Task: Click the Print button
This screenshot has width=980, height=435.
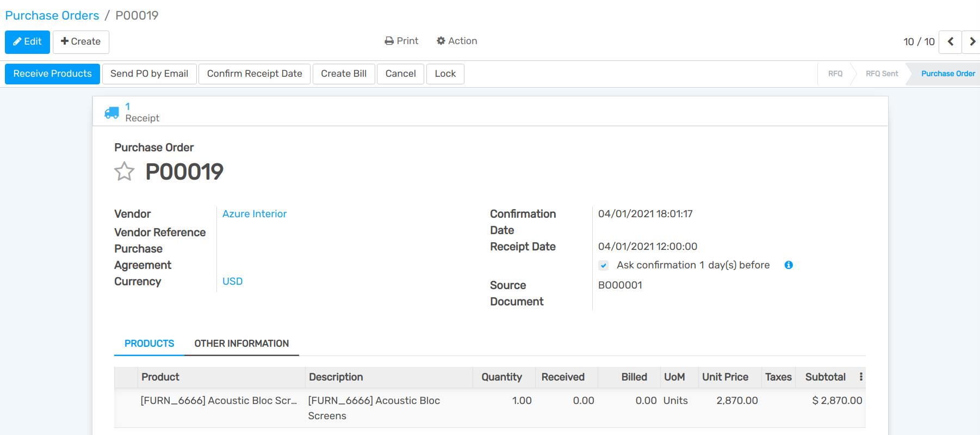Action: [x=401, y=41]
